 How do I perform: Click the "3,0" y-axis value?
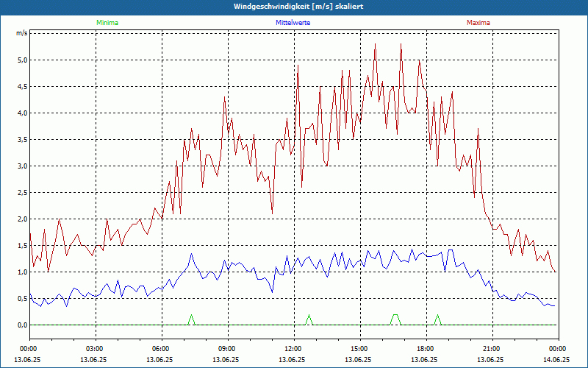tap(23, 166)
